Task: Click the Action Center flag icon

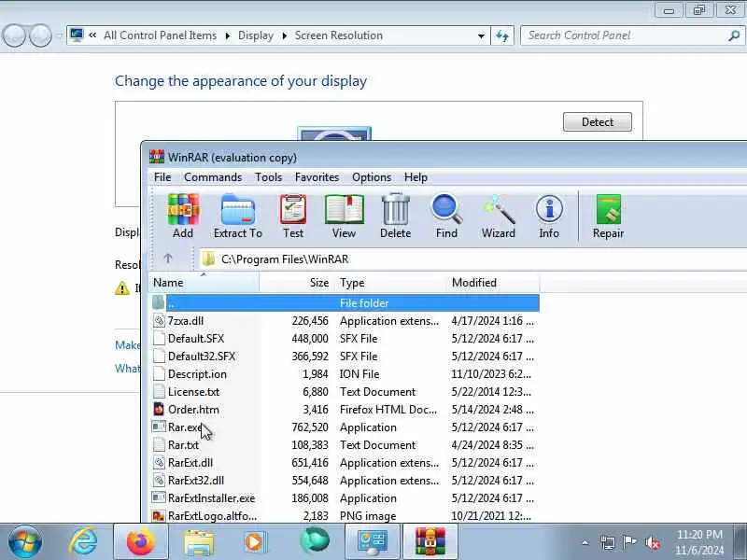Action: click(629, 542)
